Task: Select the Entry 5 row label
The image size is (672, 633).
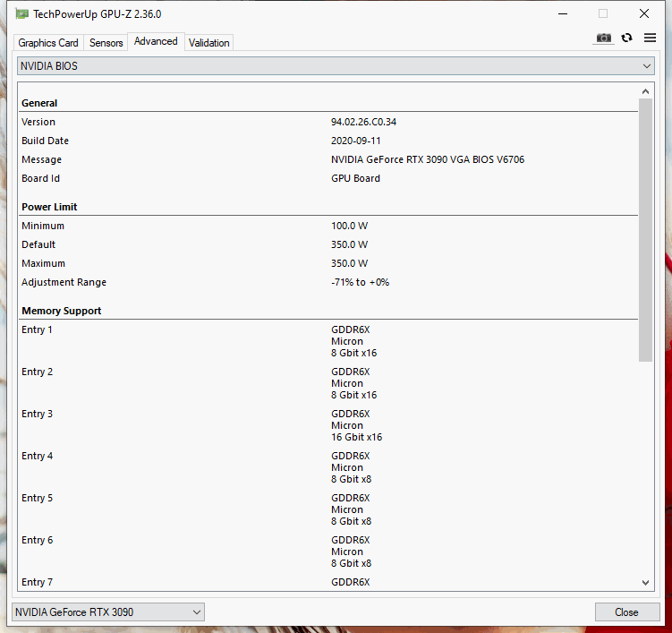Action: (x=38, y=498)
